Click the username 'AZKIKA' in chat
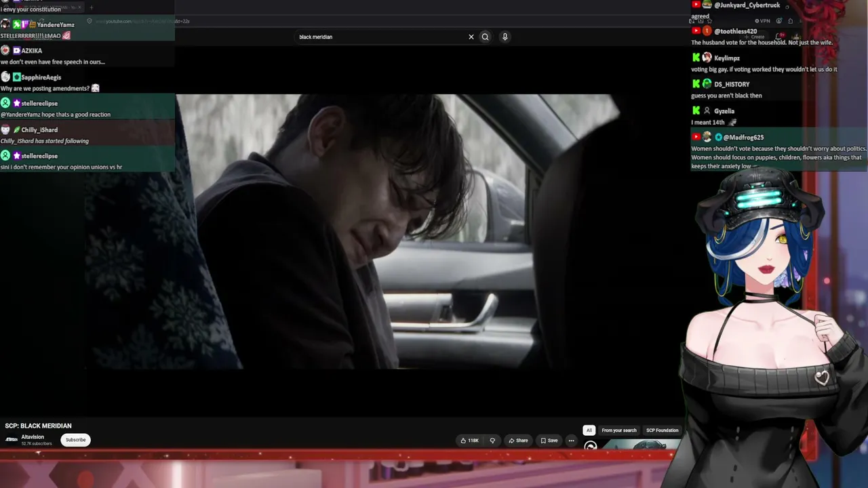Screen dimensions: 868x488 click(31, 51)
